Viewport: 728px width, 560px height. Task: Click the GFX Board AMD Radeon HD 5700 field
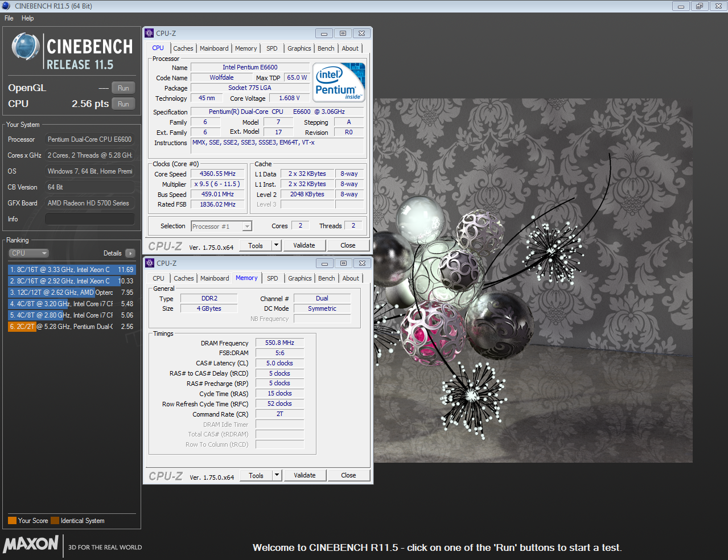point(90,203)
